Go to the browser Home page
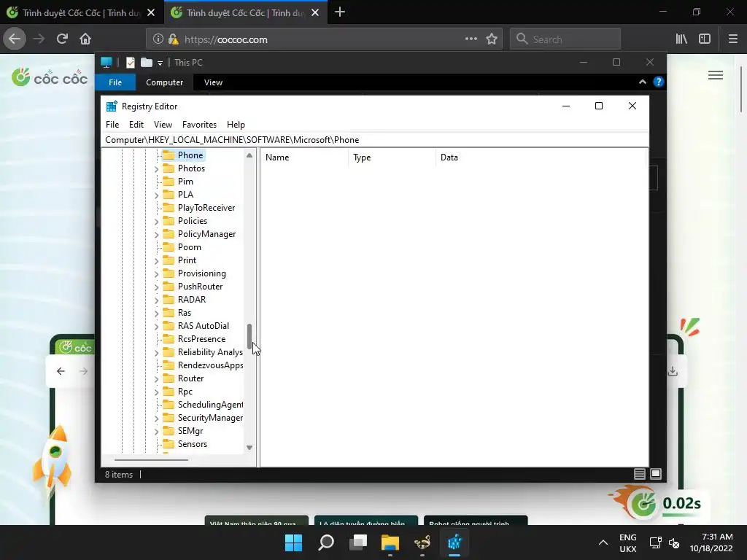The height and width of the screenshot is (560, 747). coord(85,39)
